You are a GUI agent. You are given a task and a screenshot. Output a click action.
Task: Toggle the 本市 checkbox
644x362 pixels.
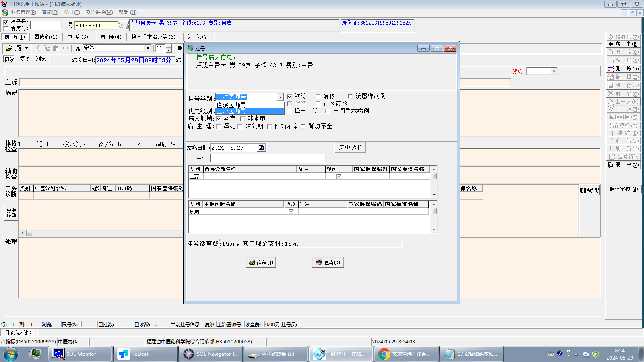[x=219, y=119]
